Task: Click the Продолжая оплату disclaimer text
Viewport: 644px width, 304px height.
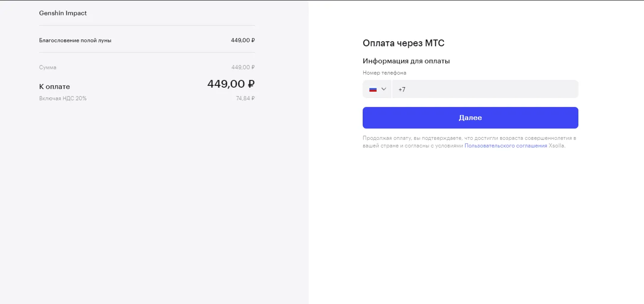Action: point(469,142)
